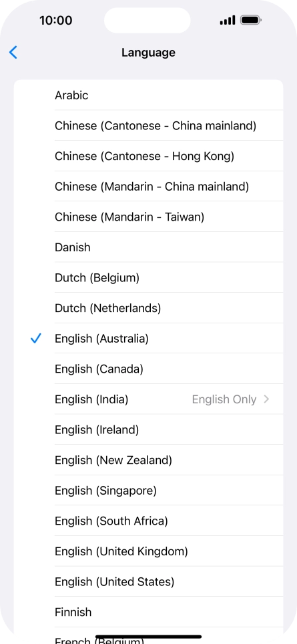Tap the blue checkmark beside English (Australia)

click(36, 339)
